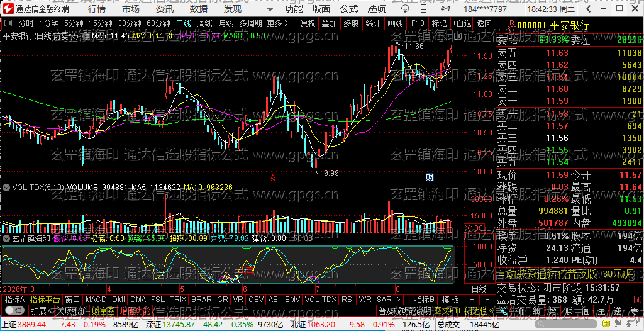Zoom in the chart with the + button
The image size is (644, 331).
[472, 300]
